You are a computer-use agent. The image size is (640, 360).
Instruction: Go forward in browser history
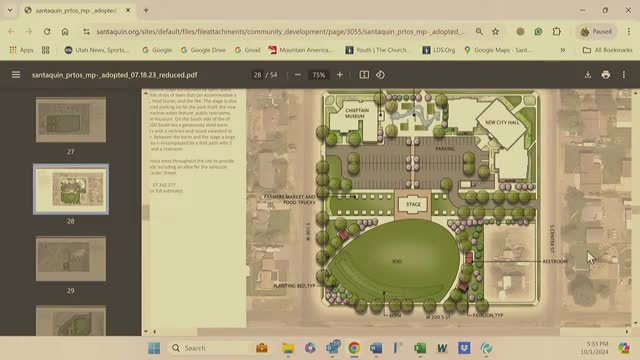coord(29,31)
